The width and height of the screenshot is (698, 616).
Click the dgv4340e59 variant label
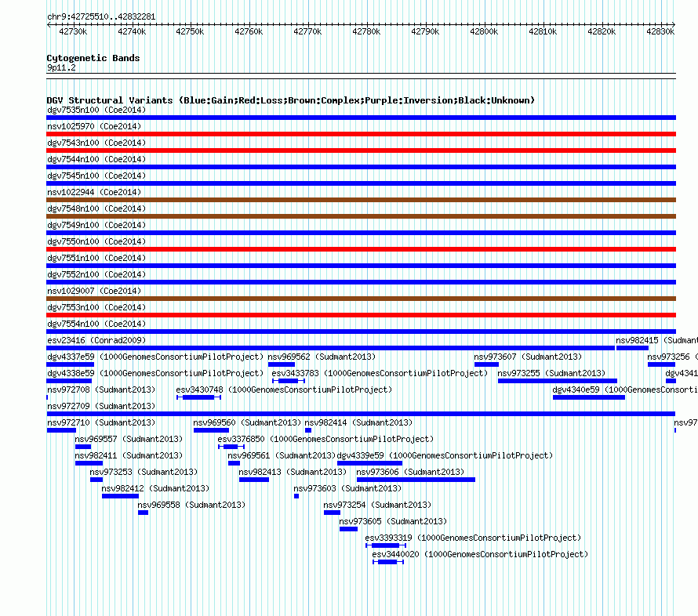coord(625,390)
